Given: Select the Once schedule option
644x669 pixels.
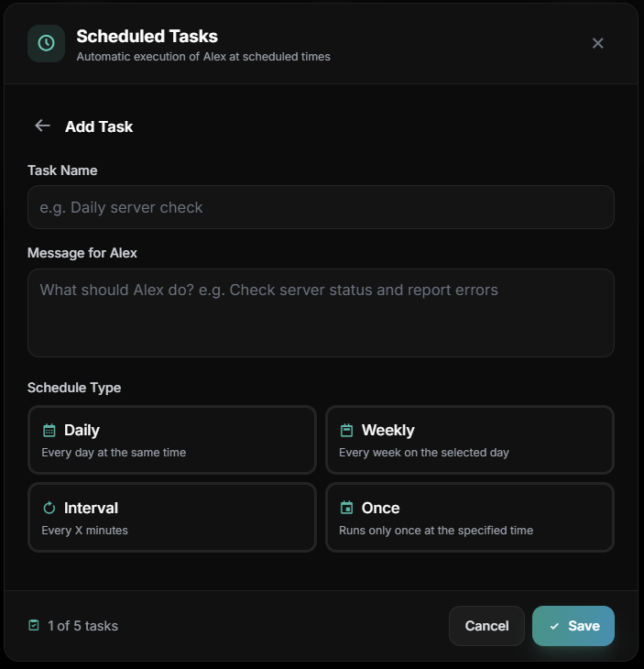Looking at the screenshot, I should point(470,518).
